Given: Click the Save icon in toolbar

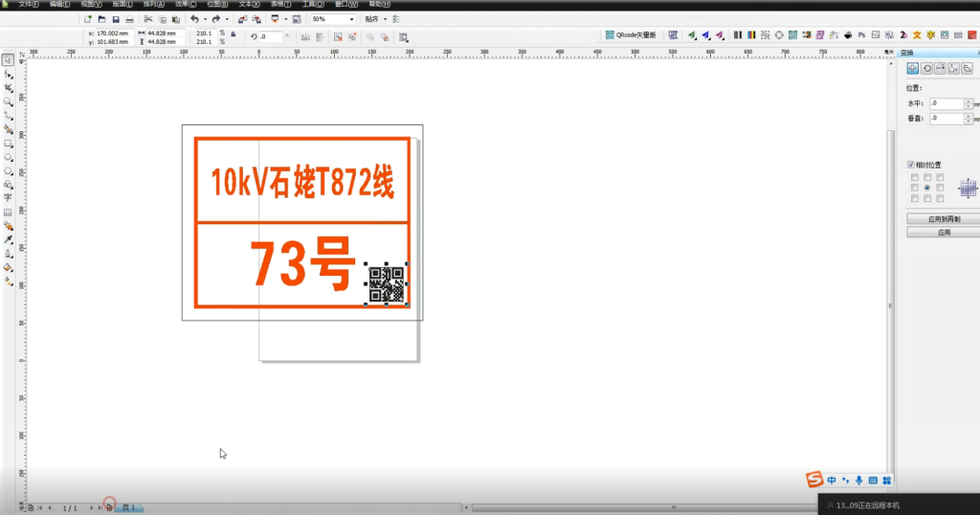Looking at the screenshot, I should (116, 19).
